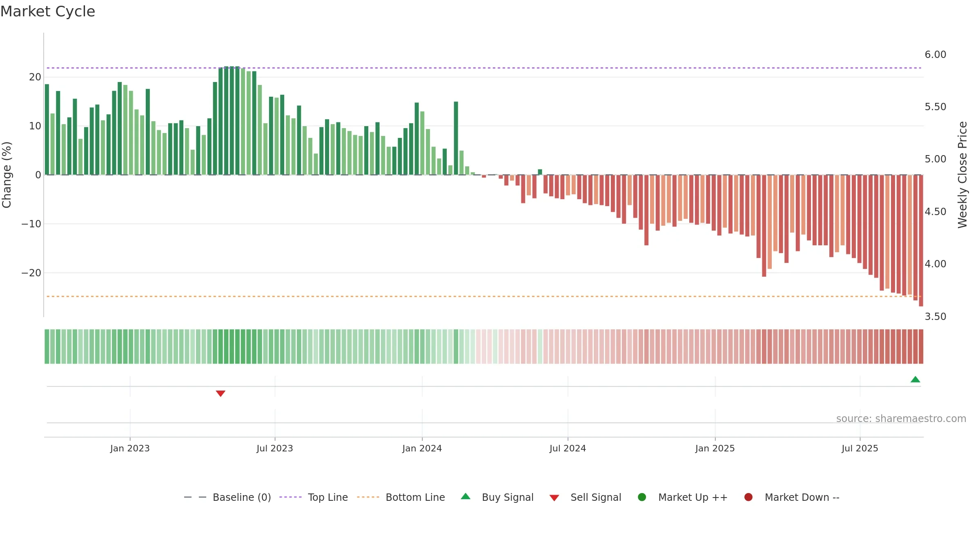Click the Jan 2024 axis label

tap(422, 449)
